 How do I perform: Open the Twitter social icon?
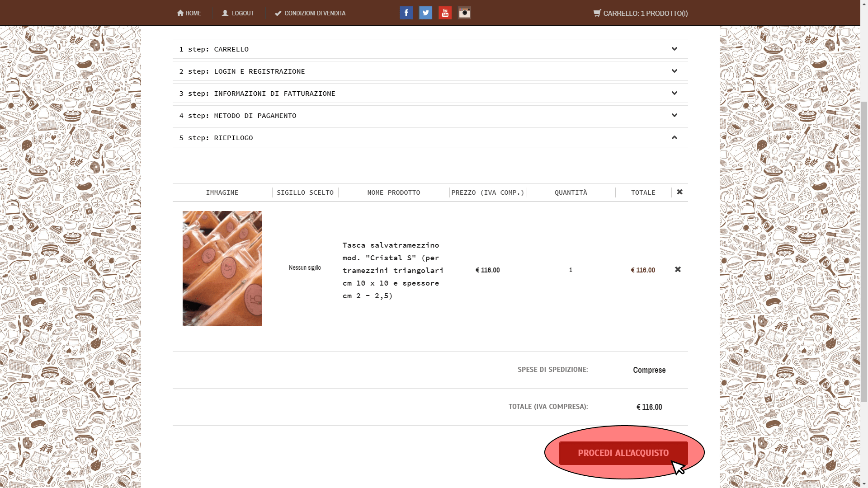[x=425, y=13]
